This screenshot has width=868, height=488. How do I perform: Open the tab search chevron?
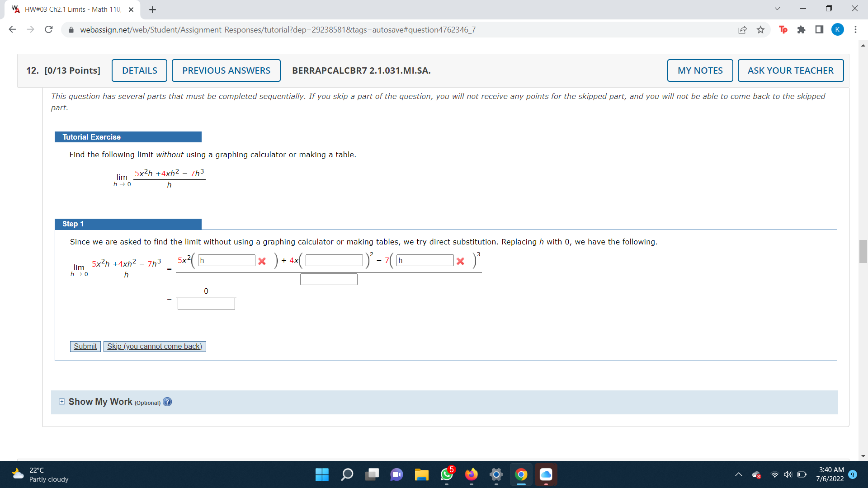click(777, 8)
